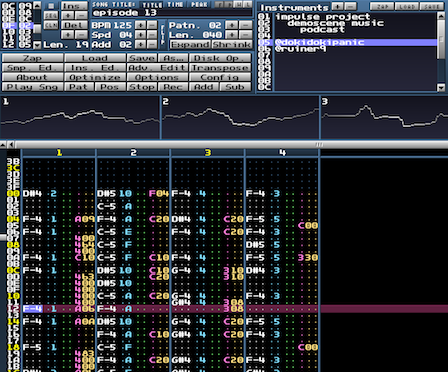Decrease the Patn. number with minus

point(246,25)
